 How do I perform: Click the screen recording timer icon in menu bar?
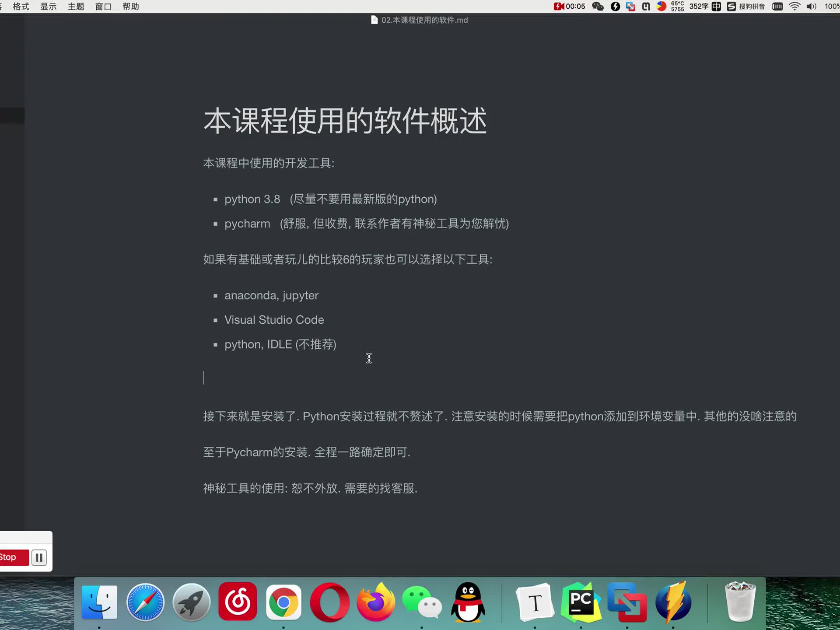click(x=569, y=7)
